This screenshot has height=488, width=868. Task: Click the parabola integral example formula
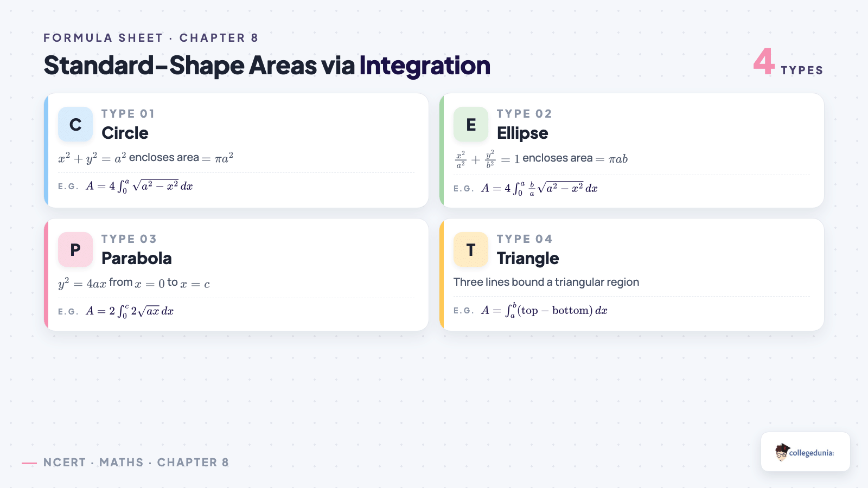coord(130,311)
